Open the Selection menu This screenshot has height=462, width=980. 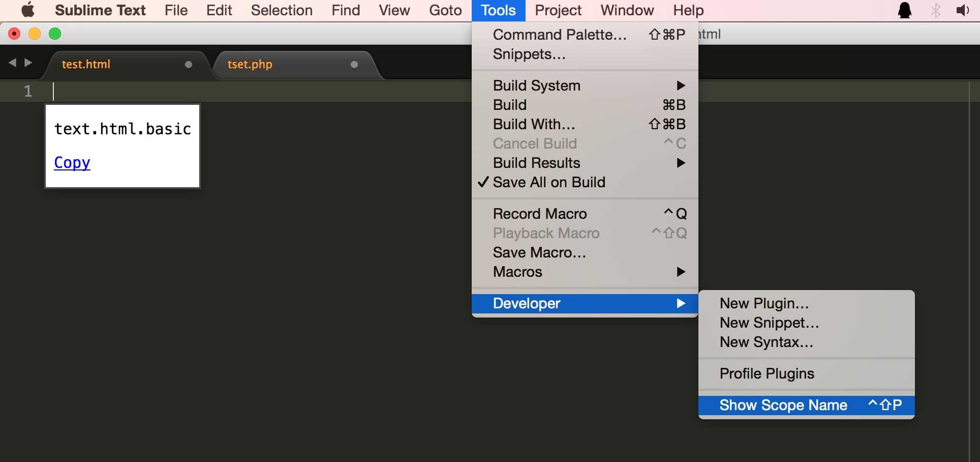tap(282, 10)
